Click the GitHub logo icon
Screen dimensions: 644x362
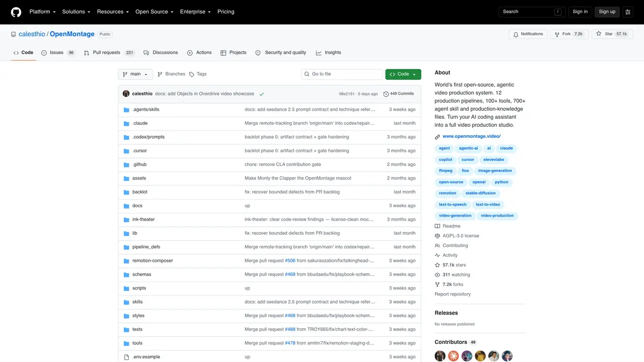pos(16,12)
